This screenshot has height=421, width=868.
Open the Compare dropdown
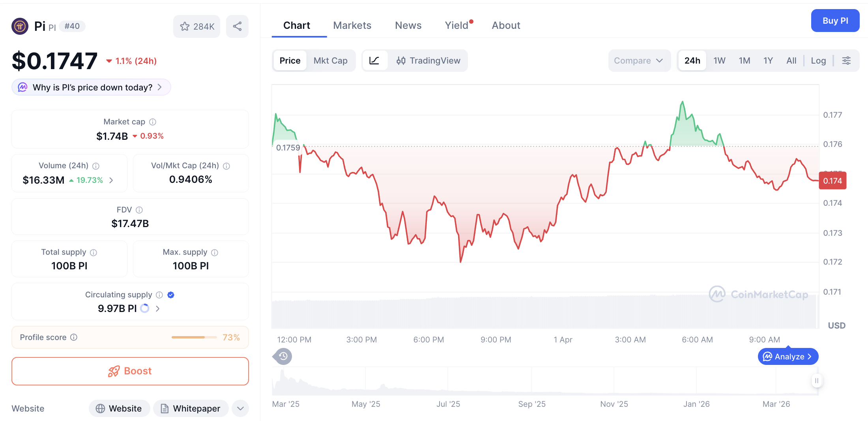pyautogui.click(x=638, y=60)
